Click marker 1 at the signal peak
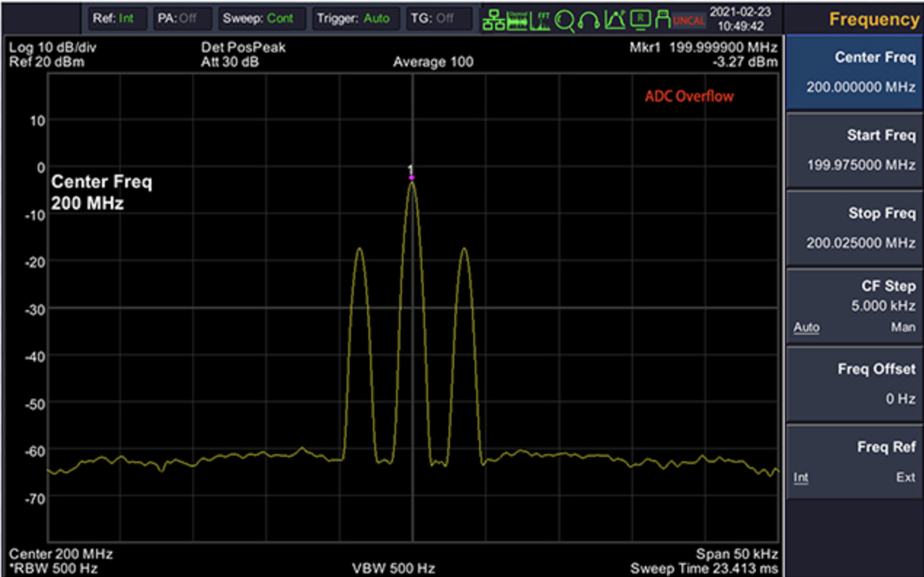924x577 pixels. pos(411,177)
